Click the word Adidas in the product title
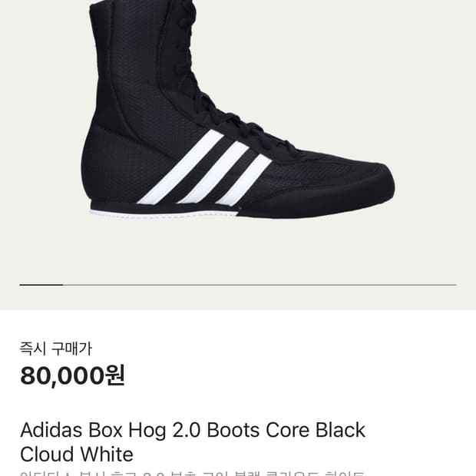Viewport: 476px width, 476px height. pos(51,430)
